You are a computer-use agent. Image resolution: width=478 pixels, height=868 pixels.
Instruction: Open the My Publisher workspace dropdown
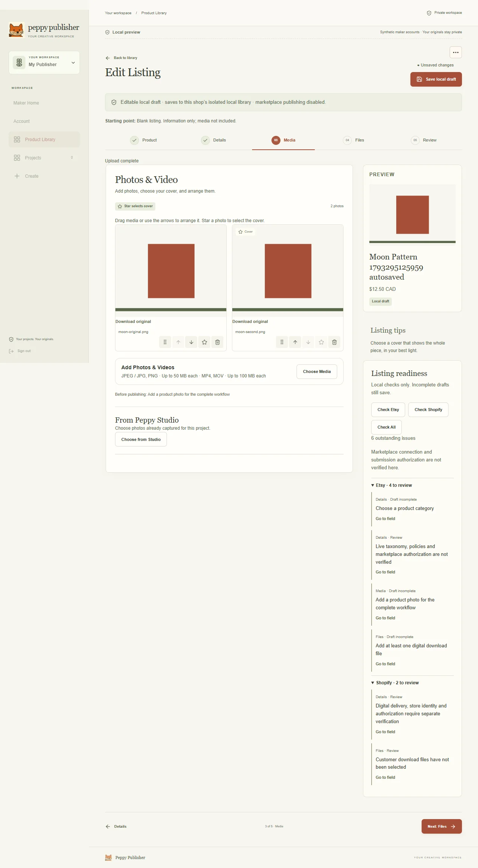(44, 62)
